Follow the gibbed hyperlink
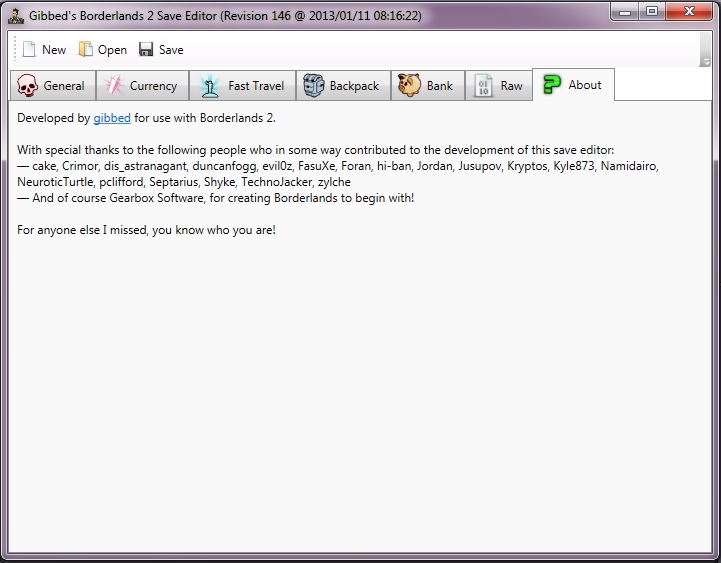 tap(112, 118)
